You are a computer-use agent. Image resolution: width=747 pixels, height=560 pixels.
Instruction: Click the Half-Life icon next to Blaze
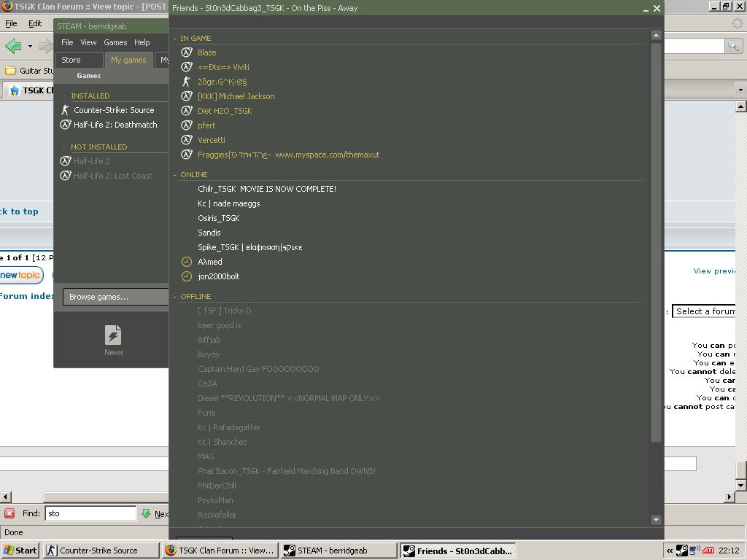click(187, 52)
